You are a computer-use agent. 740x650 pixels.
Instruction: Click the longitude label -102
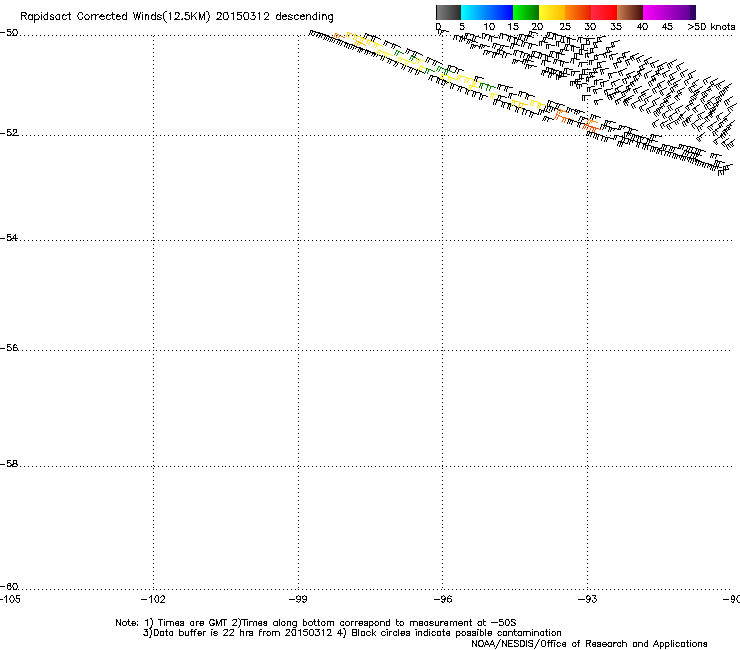(153, 599)
